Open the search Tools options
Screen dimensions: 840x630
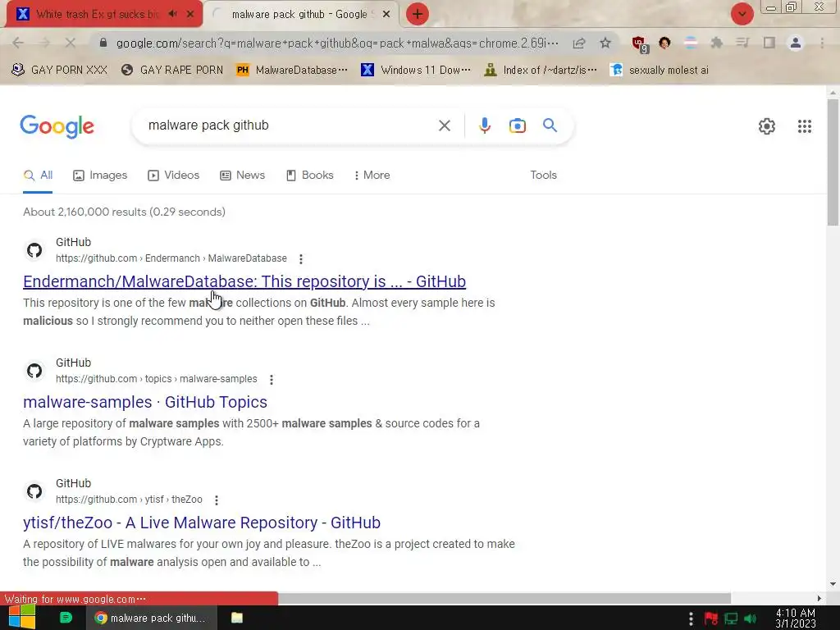coord(543,176)
